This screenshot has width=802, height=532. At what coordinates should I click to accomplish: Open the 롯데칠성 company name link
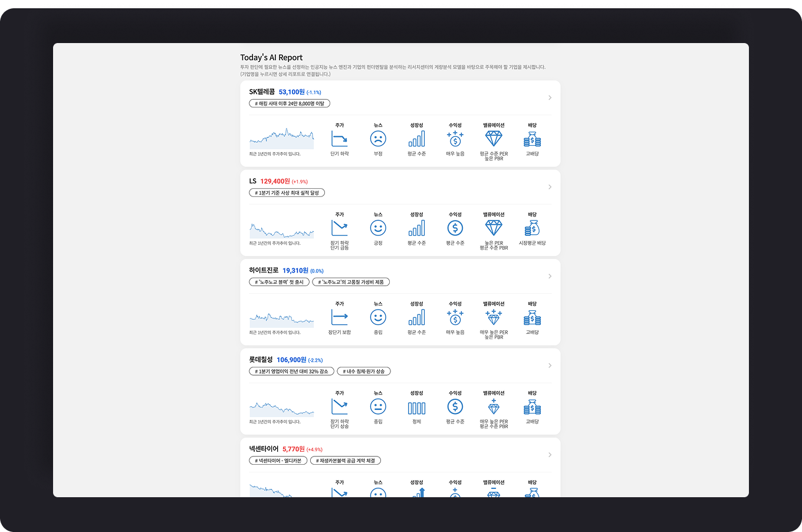tap(261, 360)
